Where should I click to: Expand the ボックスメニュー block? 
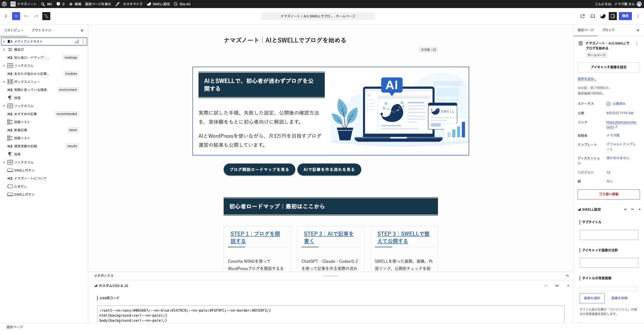(4, 82)
